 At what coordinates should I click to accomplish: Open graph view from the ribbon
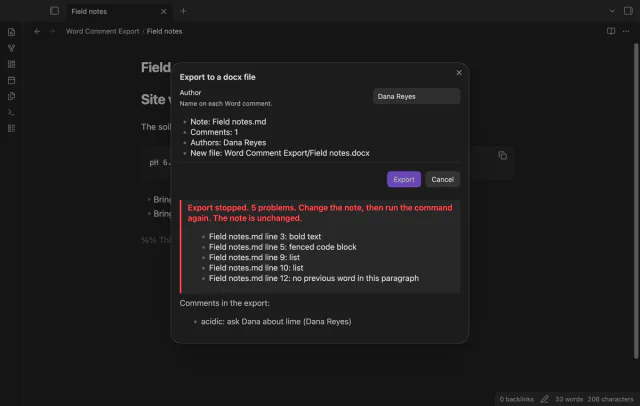tap(11, 48)
